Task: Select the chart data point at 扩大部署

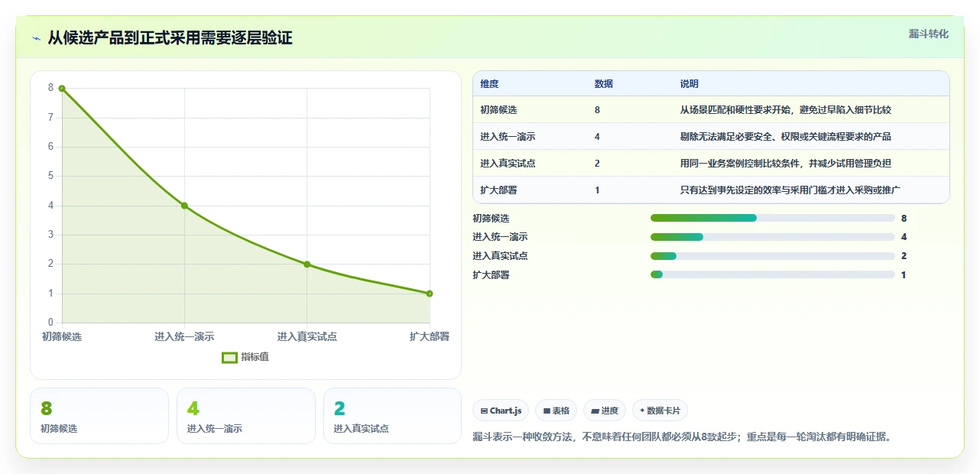Action: point(430,294)
